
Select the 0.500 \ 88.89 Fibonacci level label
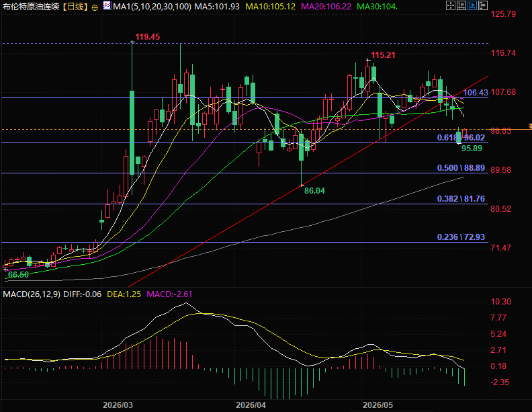click(461, 168)
